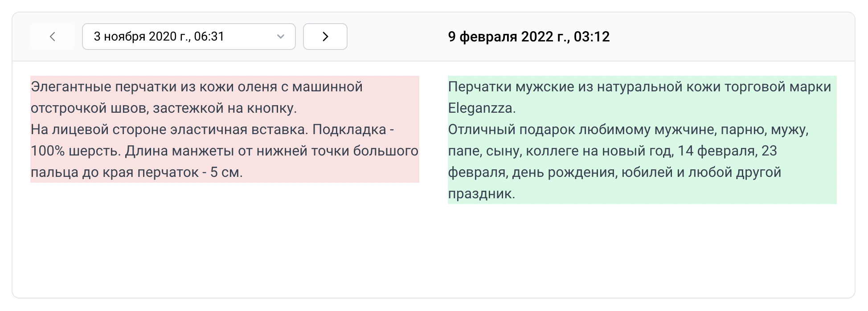Click the '100% шерсть' text in red block
The width and height of the screenshot is (868, 311).
(75, 151)
